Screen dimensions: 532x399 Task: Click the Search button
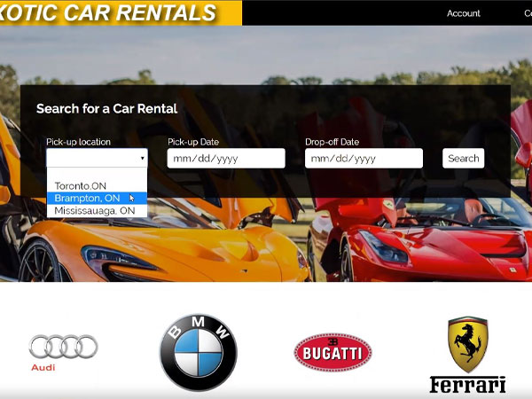(x=463, y=158)
